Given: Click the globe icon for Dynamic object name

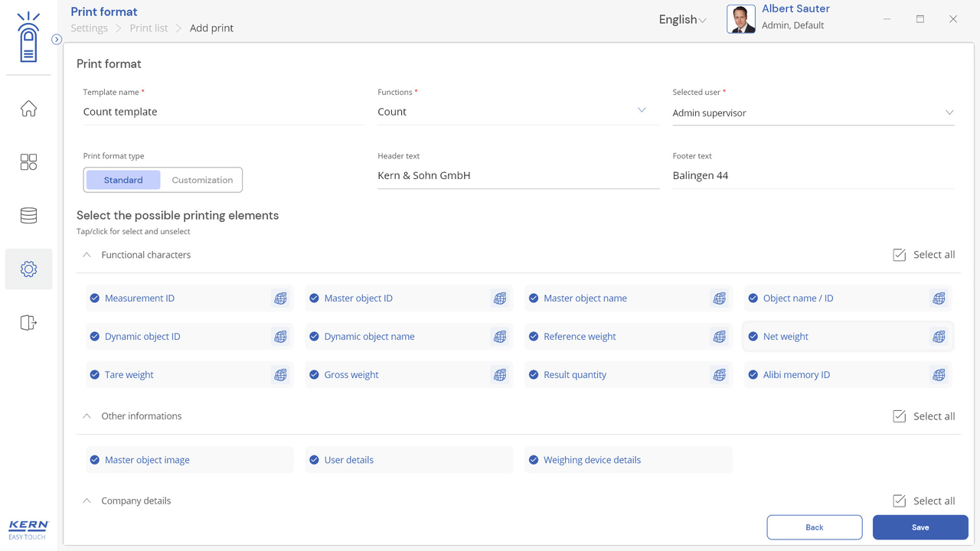Looking at the screenshot, I should point(500,337).
